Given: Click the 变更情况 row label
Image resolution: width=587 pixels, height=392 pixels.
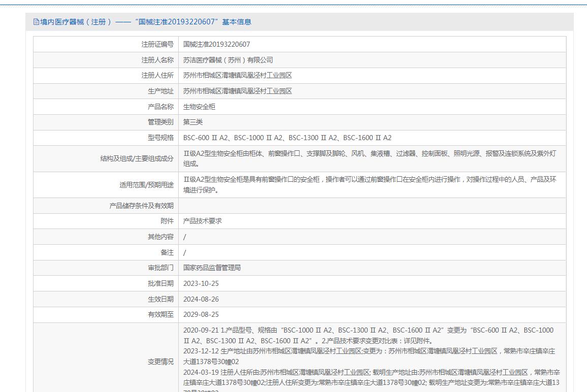Looking at the screenshot, I should tap(160, 362).
